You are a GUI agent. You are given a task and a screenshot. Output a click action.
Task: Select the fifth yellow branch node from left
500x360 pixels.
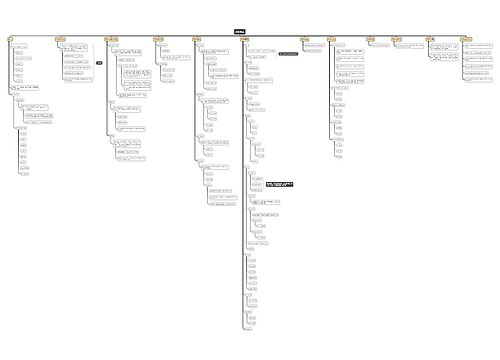click(x=197, y=39)
